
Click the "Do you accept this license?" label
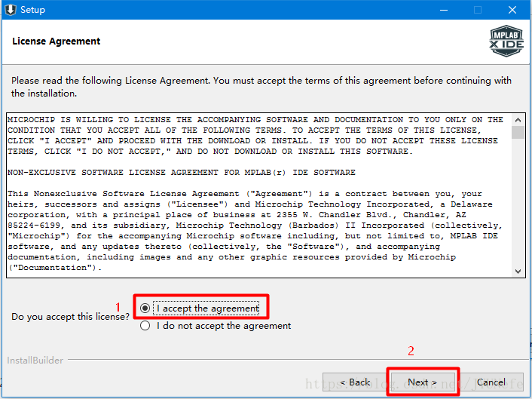pos(71,317)
